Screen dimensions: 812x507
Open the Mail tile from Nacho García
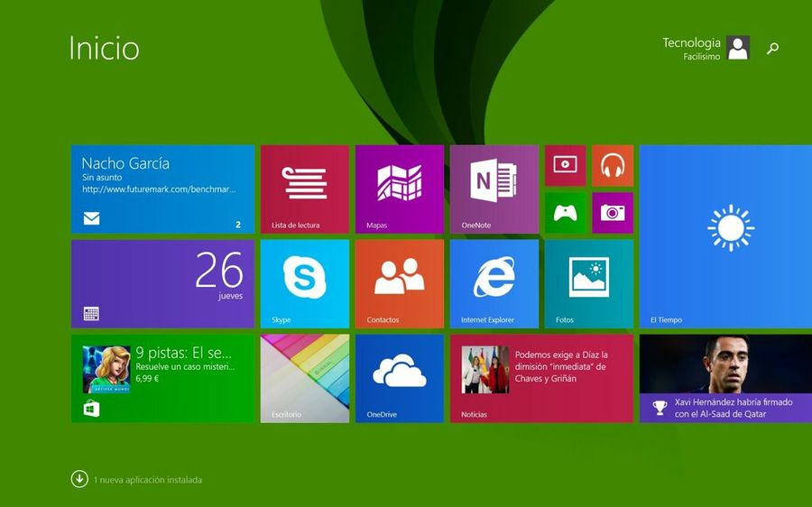coord(162,189)
